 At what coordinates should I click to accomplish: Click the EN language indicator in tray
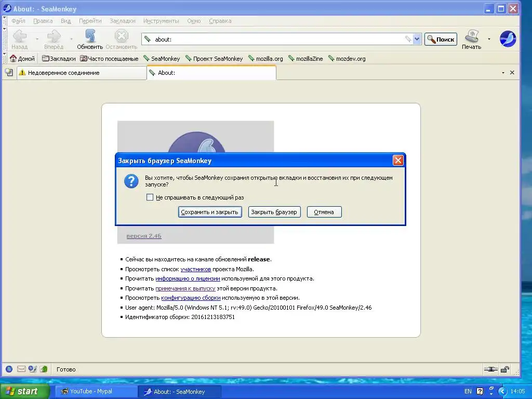(x=468, y=391)
